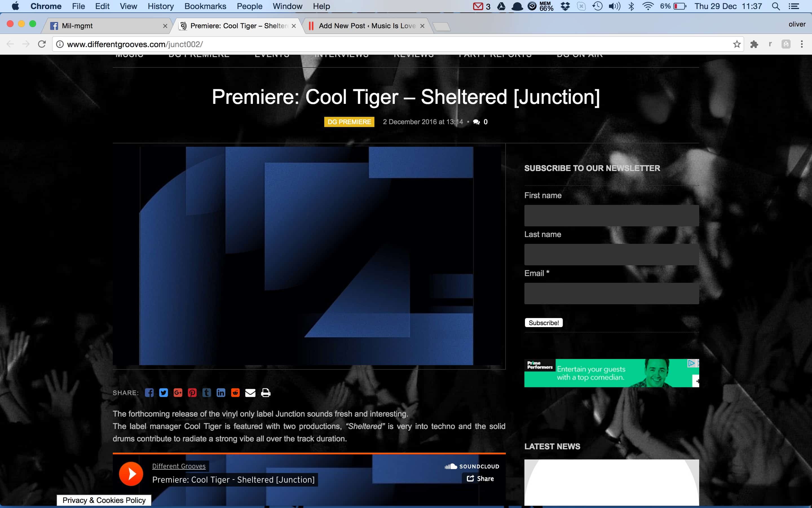Screen dimensions: 812x508
Task: Open the comments count icon
Action: (476, 122)
